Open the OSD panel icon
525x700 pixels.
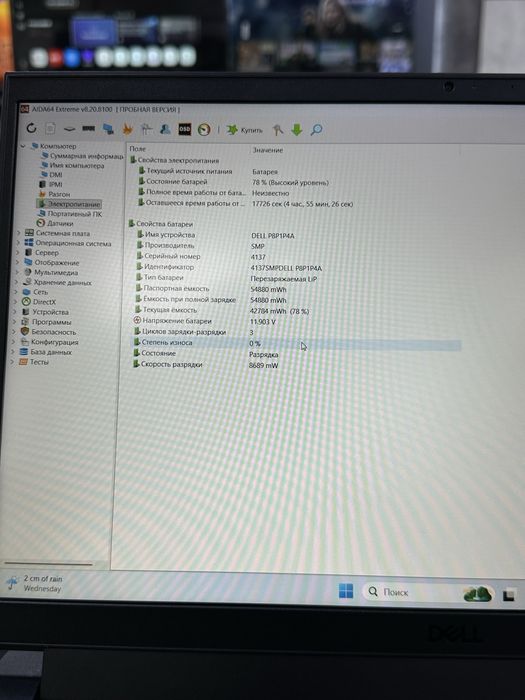tap(184, 129)
